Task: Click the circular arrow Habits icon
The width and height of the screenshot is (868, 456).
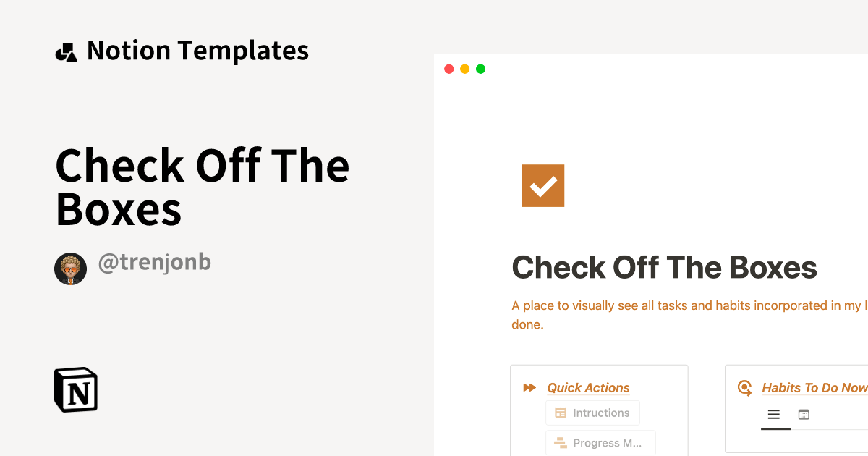Action: click(x=744, y=388)
